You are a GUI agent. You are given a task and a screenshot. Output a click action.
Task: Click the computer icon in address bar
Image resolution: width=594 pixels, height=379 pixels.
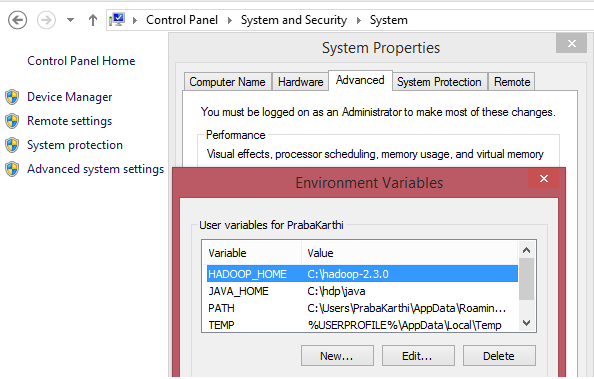pyautogui.click(x=117, y=20)
